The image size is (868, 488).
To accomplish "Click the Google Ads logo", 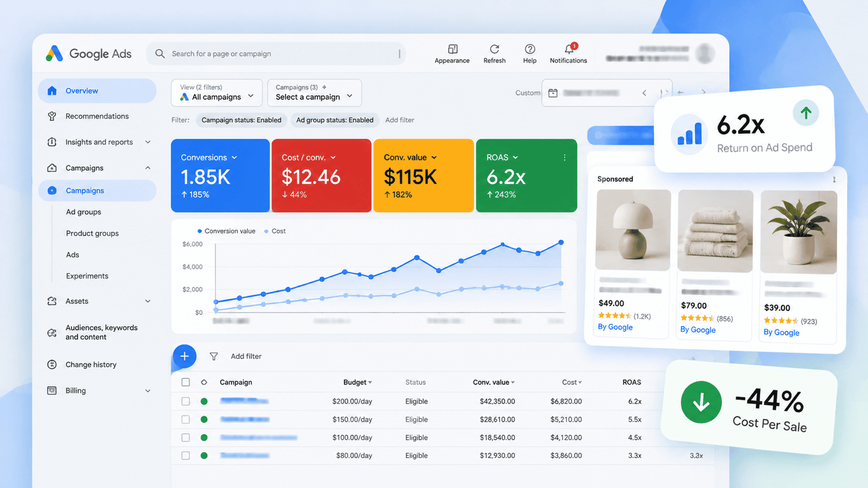I will 89,54.
